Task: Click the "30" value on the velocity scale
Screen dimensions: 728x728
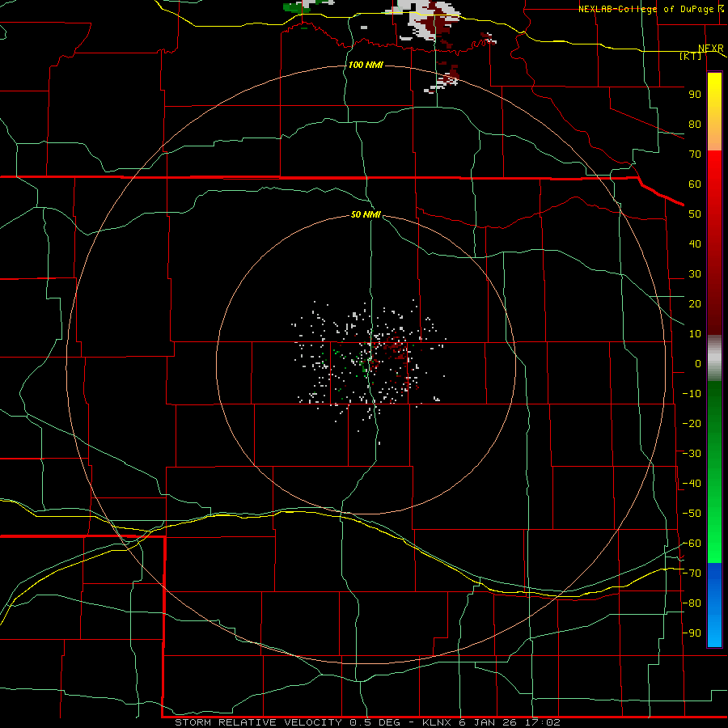Action: (695, 274)
